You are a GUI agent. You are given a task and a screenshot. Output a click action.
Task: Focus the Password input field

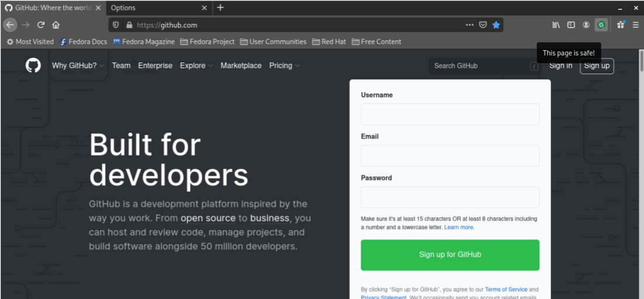[x=450, y=197]
